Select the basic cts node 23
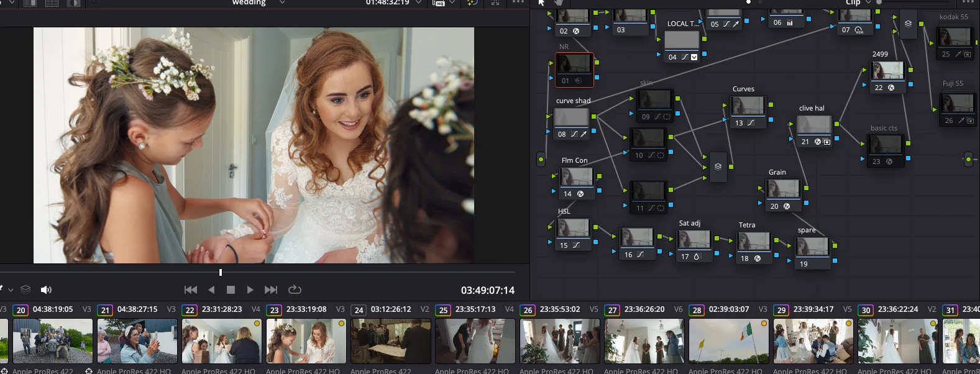The width and height of the screenshot is (980, 374). tap(885, 150)
